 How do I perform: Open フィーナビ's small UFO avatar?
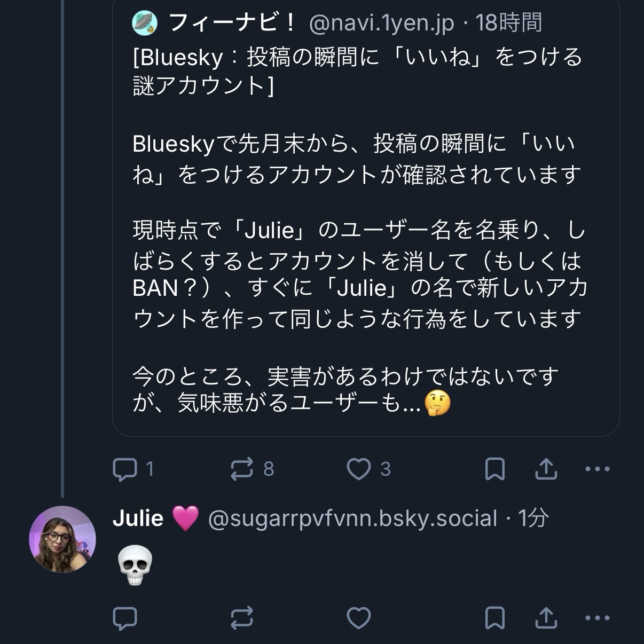[x=144, y=23]
